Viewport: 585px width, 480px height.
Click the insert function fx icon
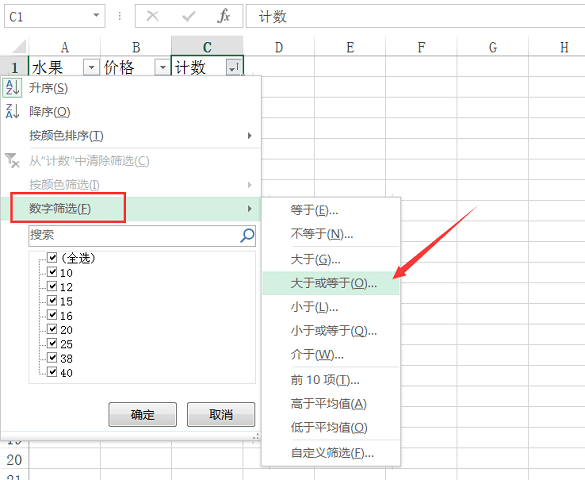(x=223, y=16)
